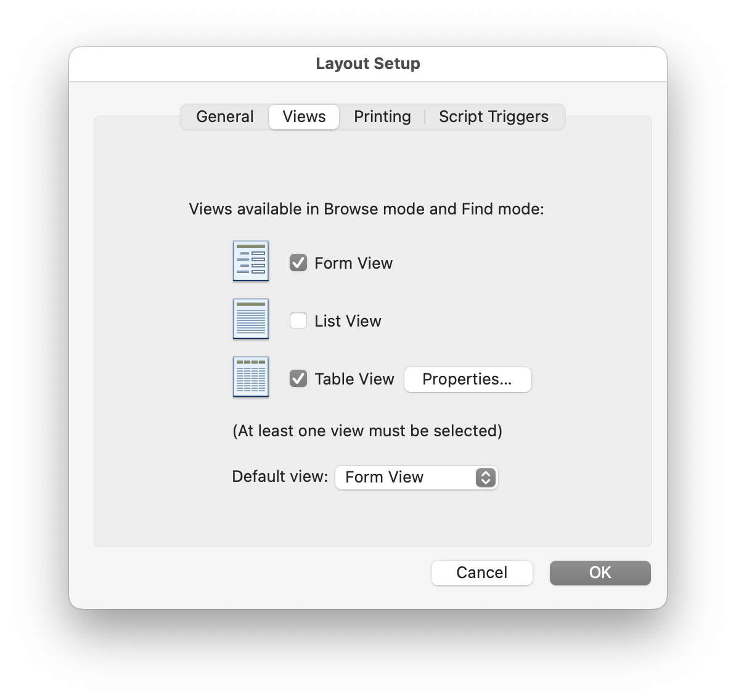Switch to the General tab
The height and width of the screenshot is (700, 736).
225,116
